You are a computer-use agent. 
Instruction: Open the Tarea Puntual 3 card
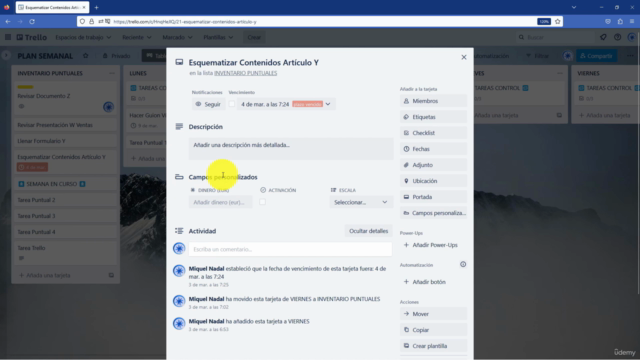click(65, 216)
